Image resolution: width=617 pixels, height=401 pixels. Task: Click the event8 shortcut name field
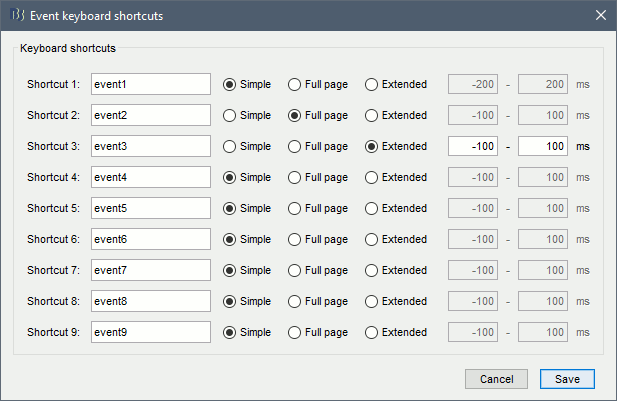coord(150,301)
